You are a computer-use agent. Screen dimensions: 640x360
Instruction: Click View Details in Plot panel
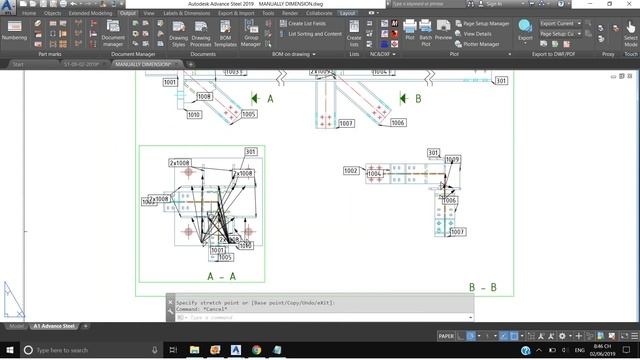tap(473, 33)
